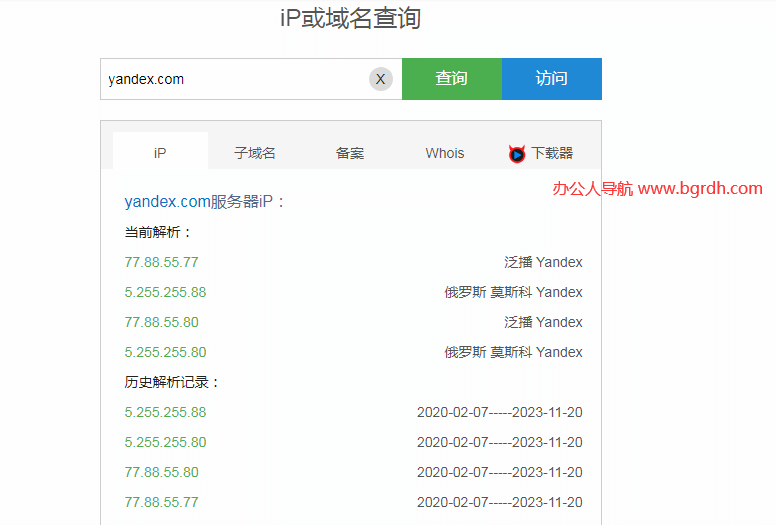Open current IP 77.88.55.77 labeled 泛播 Yandex
The image size is (776, 525).
[161, 262]
